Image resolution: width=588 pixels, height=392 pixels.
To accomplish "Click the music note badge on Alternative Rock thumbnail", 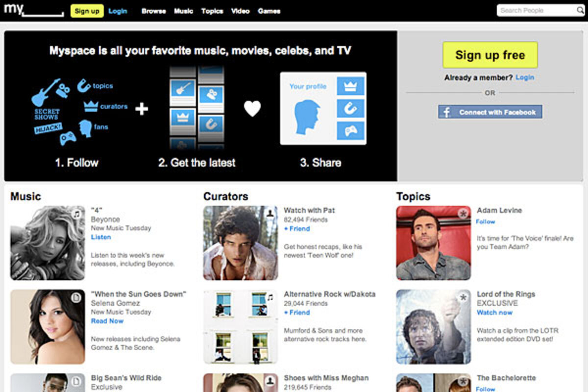I will pos(269,297).
